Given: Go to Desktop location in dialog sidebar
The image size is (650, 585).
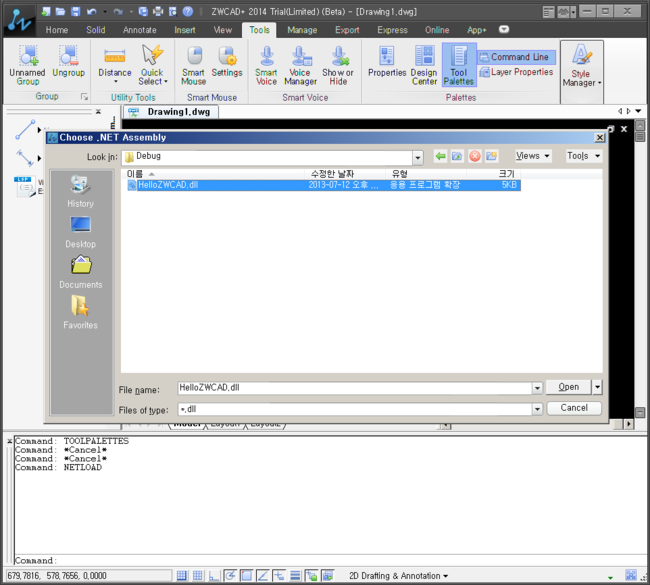Looking at the screenshot, I should point(80,232).
